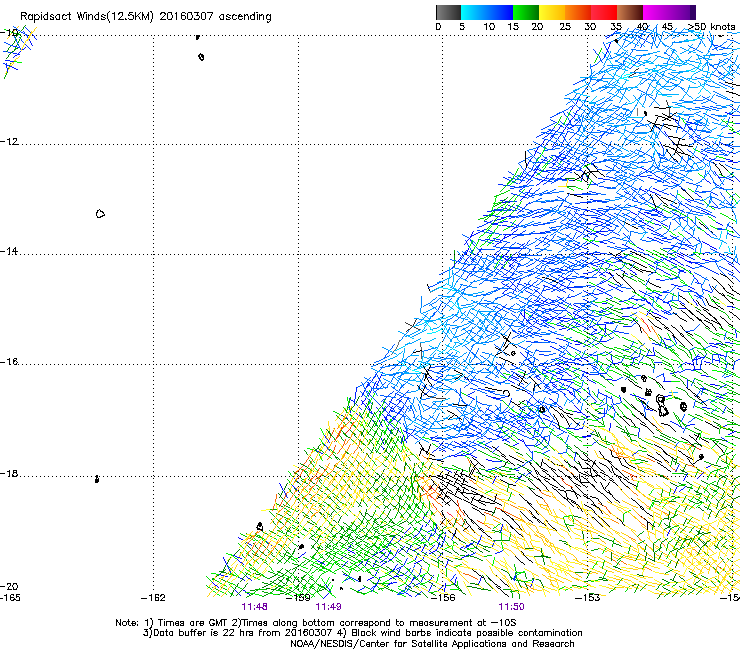Click the '-165' longitude axis label
Screen dimensions: 740x650
(10, 598)
